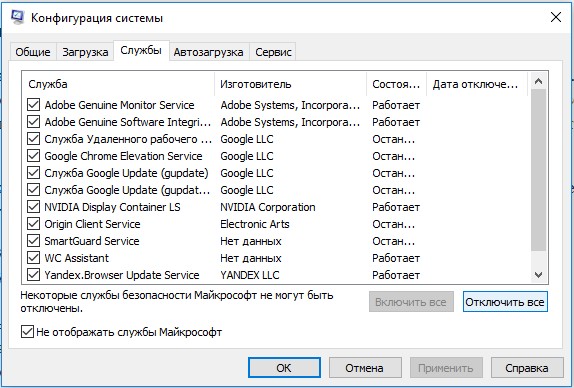Sort by the Изготовитель column header
The height and width of the screenshot is (388, 574).
click(291, 84)
